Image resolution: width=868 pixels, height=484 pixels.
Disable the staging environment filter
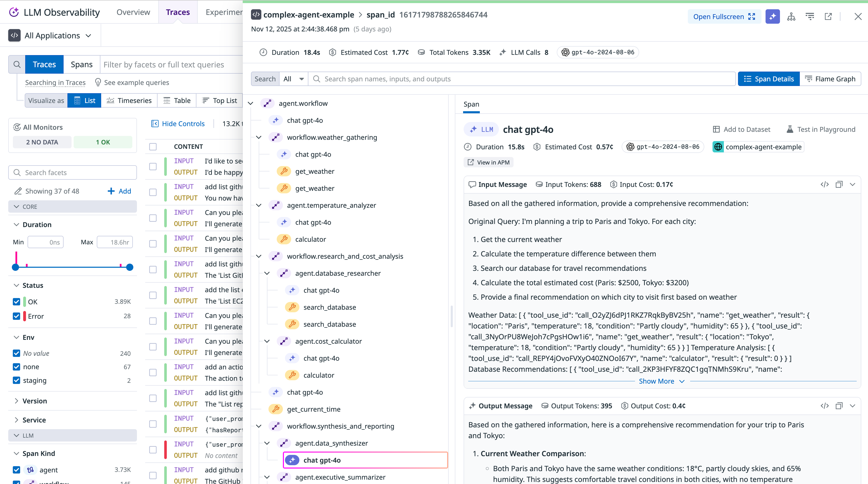pos(16,380)
